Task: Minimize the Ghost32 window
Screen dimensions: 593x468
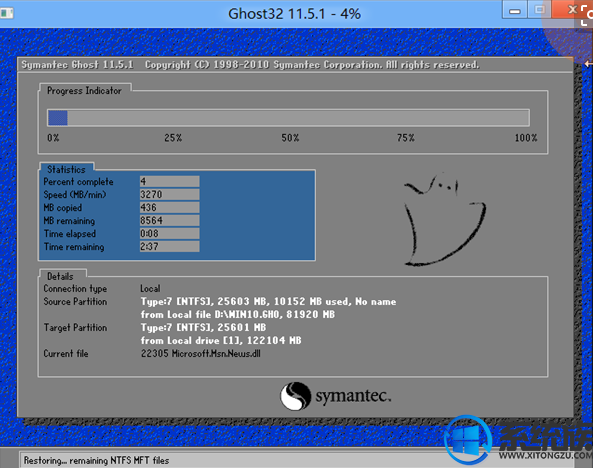Action: point(514,11)
